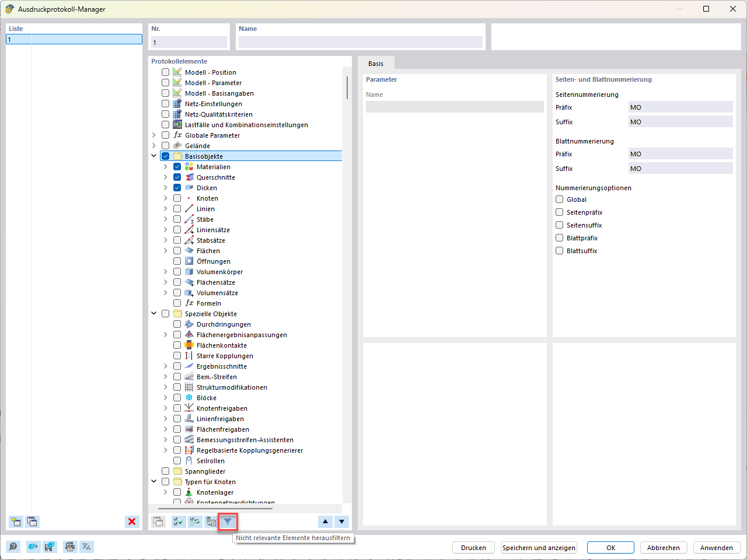Click the Öffnungen opening icon

point(189,261)
